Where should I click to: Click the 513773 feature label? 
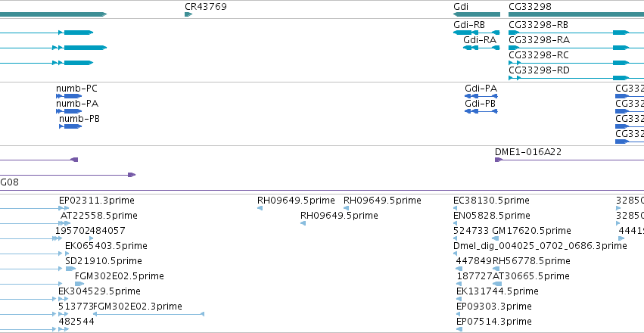[76, 307]
